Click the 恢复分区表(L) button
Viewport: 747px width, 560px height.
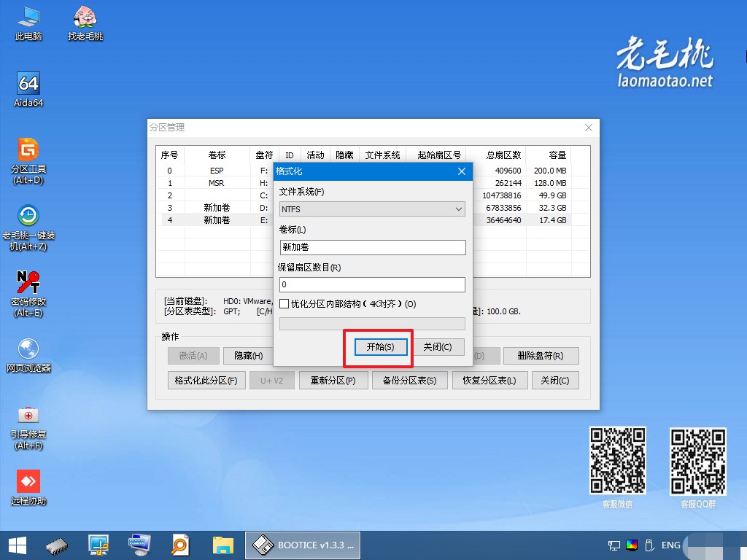click(x=489, y=381)
